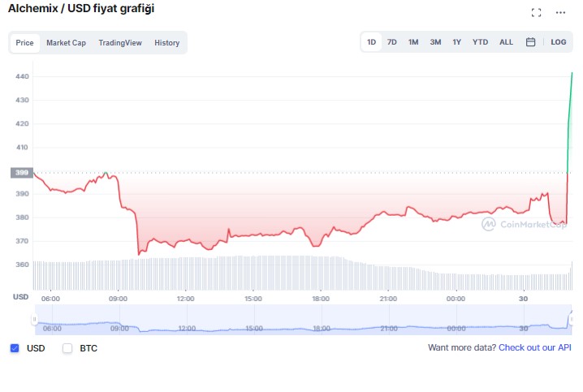Click the 399 opening price label

click(x=22, y=172)
